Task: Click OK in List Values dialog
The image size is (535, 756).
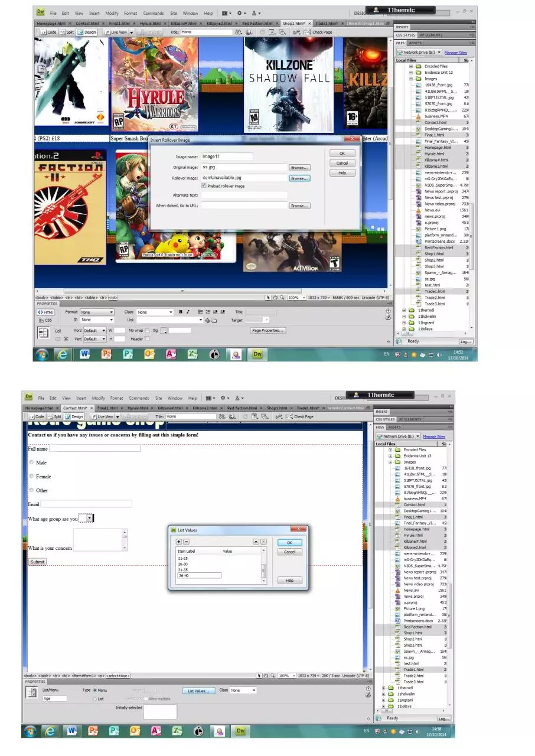Action: (x=289, y=542)
